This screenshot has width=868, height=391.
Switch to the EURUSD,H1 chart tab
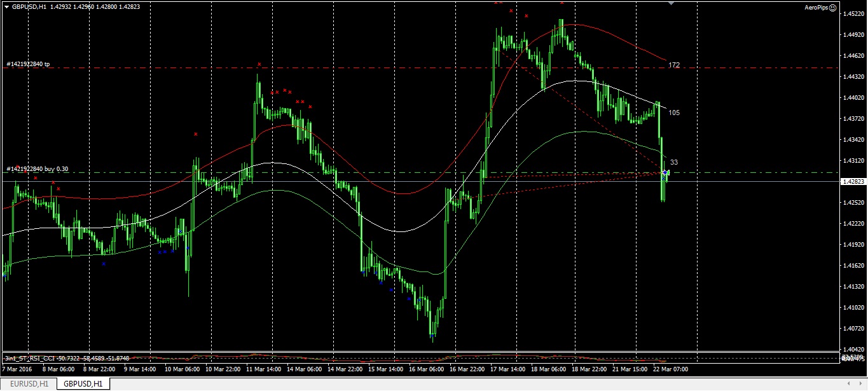[x=29, y=383]
